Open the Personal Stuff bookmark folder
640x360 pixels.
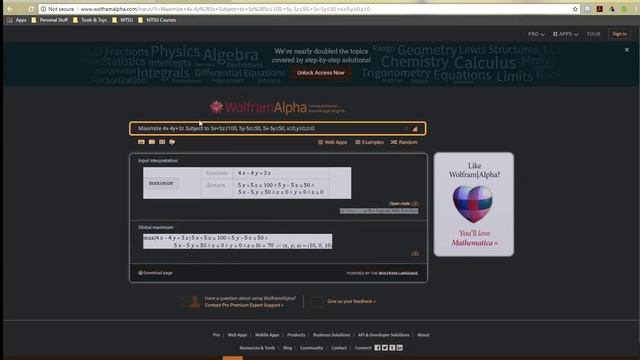pos(50,20)
